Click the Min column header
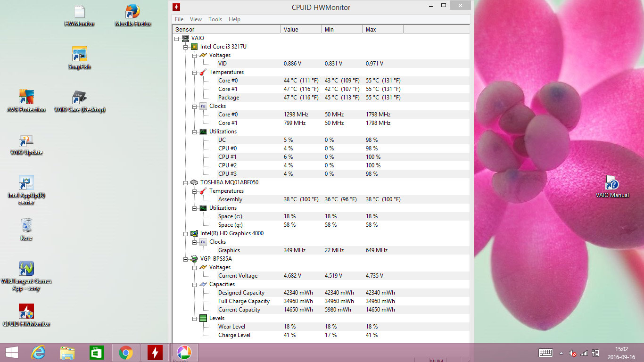The width and height of the screenshot is (644, 362). click(342, 29)
